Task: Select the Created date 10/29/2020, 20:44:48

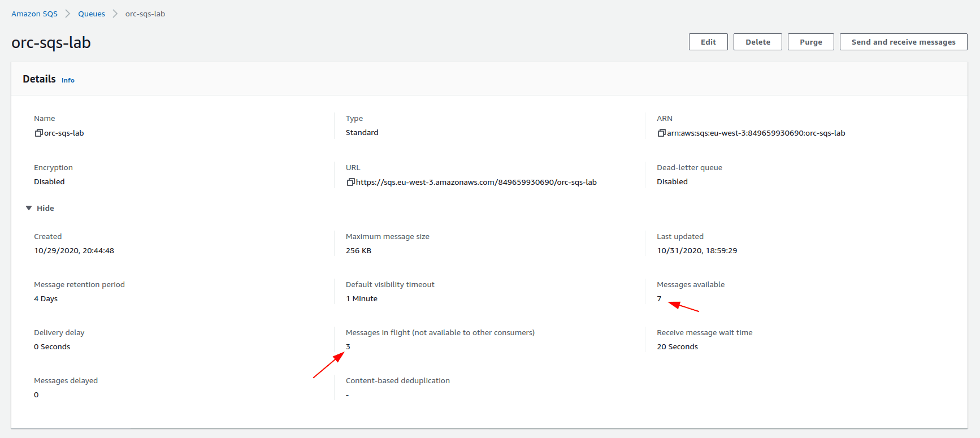Action: (74, 250)
